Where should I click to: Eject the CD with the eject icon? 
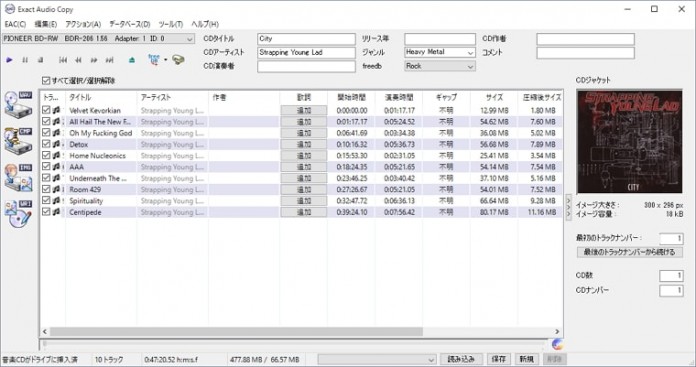132,60
